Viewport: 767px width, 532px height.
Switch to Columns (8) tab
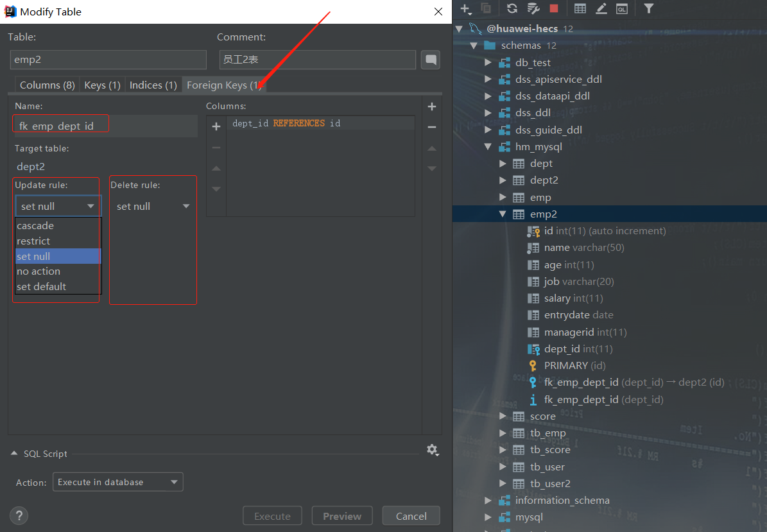click(x=47, y=85)
